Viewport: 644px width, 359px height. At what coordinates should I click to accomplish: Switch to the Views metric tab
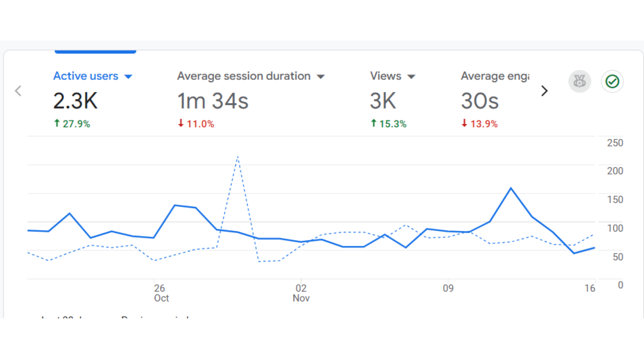(385, 76)
